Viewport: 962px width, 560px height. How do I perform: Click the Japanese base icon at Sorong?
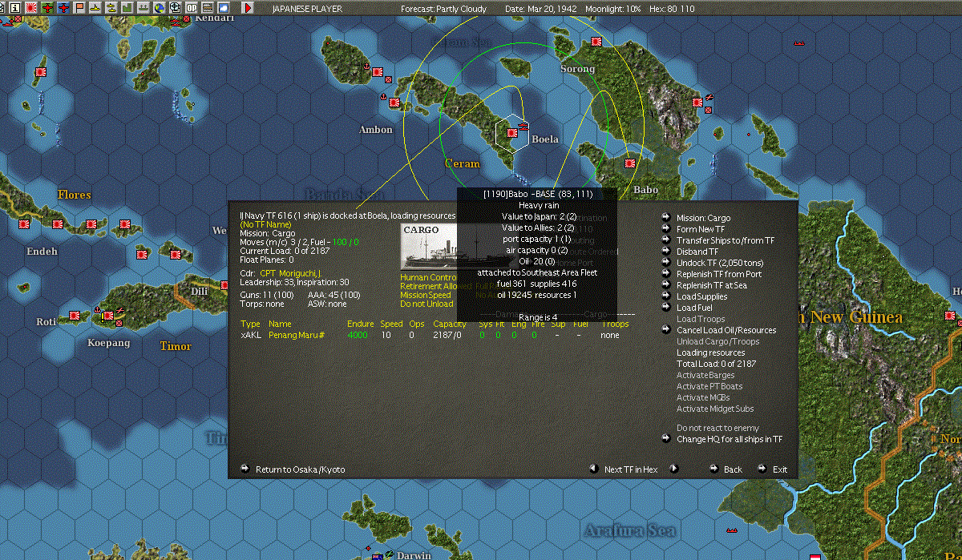pos(596,42)
